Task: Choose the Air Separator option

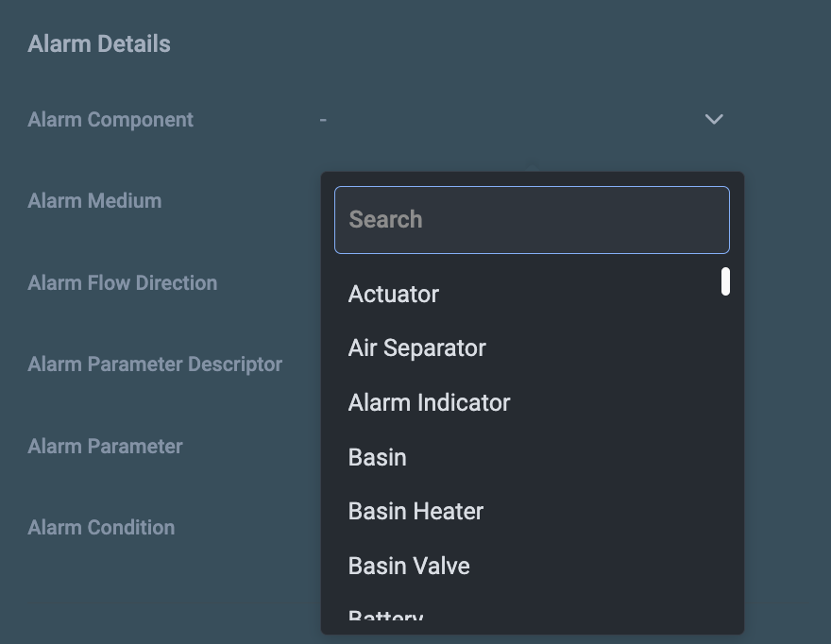Action: pos(416,347)
